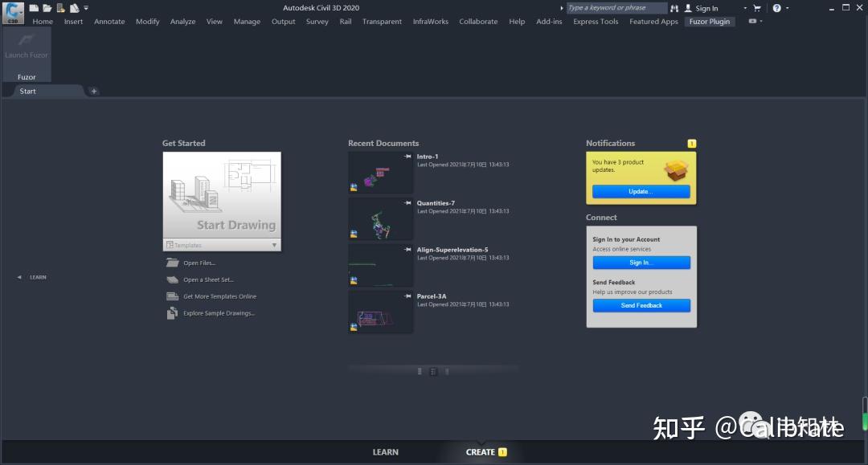Click the Update notifications button
The height and width of the screenshot is (465, 868).
coord(641,191)
